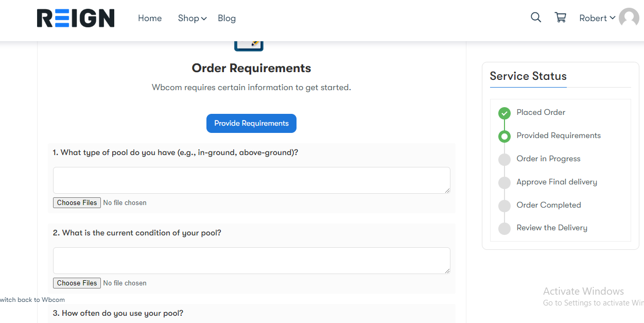Click the Order in Progress status dot
The height and width of the screenshot is (323, 644).
pos(504,159)
